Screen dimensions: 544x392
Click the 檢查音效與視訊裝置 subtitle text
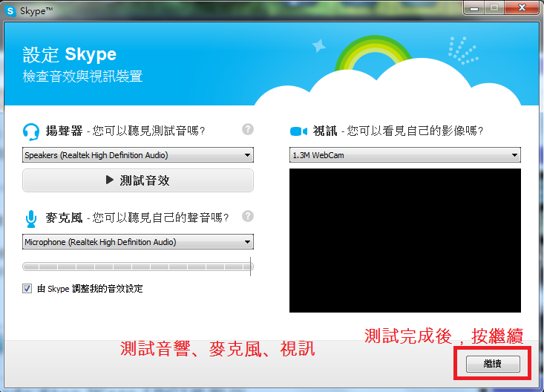tap(82, 76)
